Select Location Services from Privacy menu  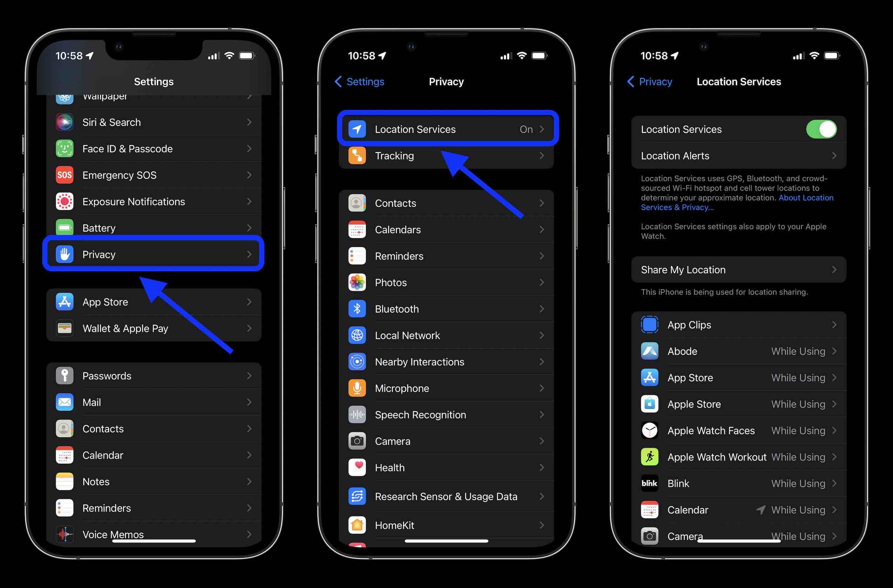(446, 129)
